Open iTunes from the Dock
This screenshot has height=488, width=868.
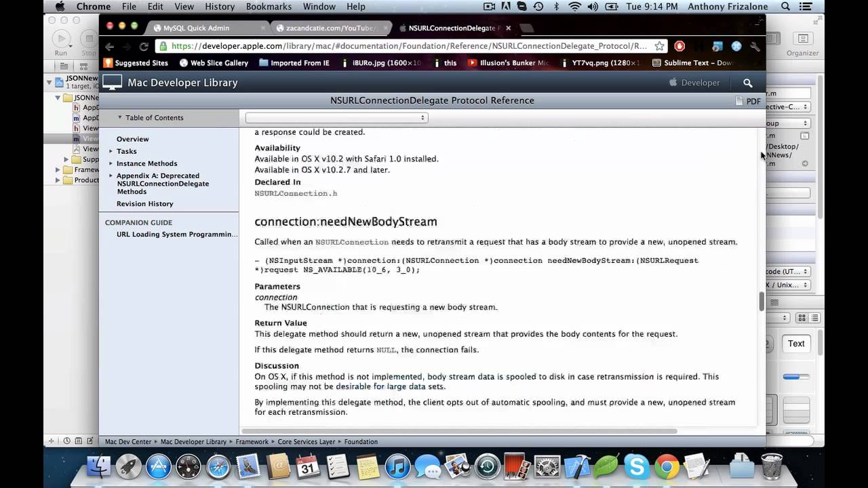pos(398,466)
